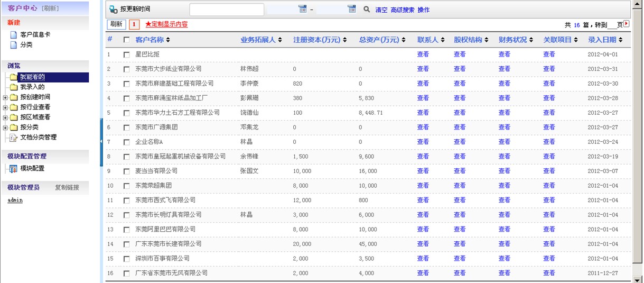Viewport: 644px width, 283px height.
Task: Click [刷新] beside 客户中心 title
Action: coord(50,8)
